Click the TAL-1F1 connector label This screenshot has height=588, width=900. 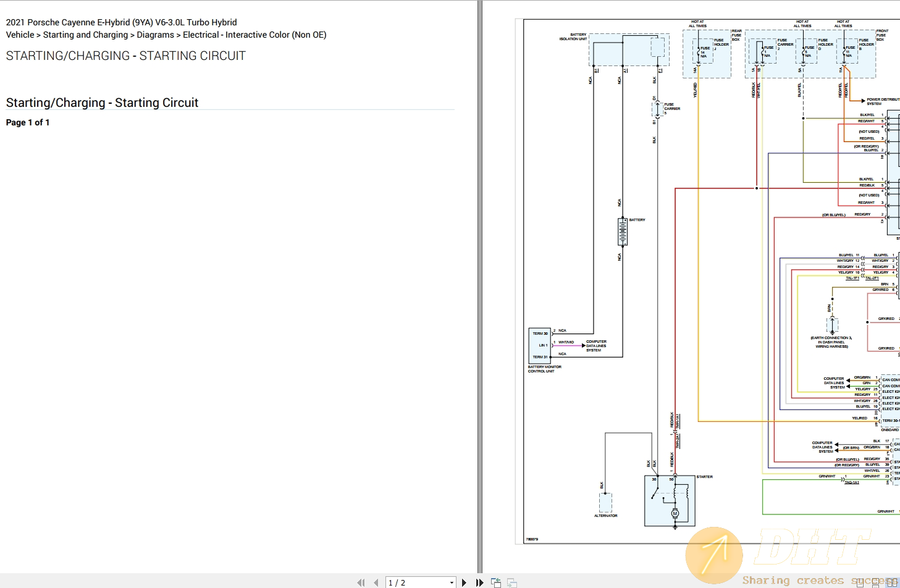[x=852, y=278]
